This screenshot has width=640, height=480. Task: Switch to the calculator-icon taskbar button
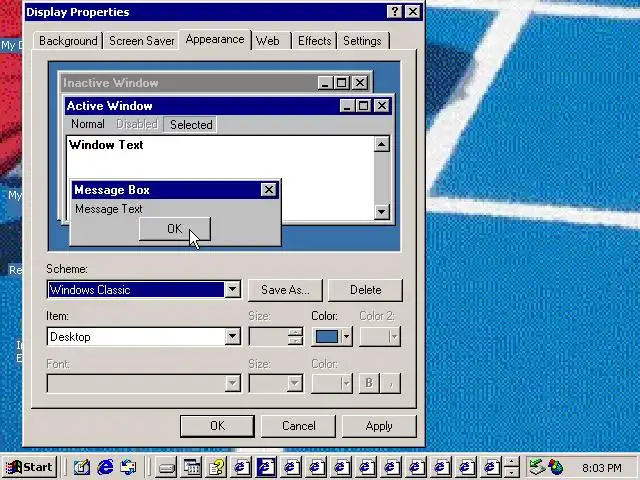pos(191,467)
